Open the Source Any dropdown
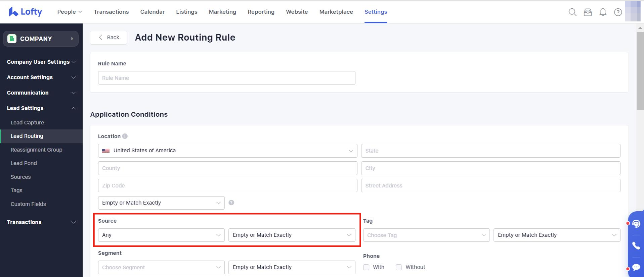Image resolution: width=644 pixels, height=277 pixels. pyautogui.click(x=161, y=235)
